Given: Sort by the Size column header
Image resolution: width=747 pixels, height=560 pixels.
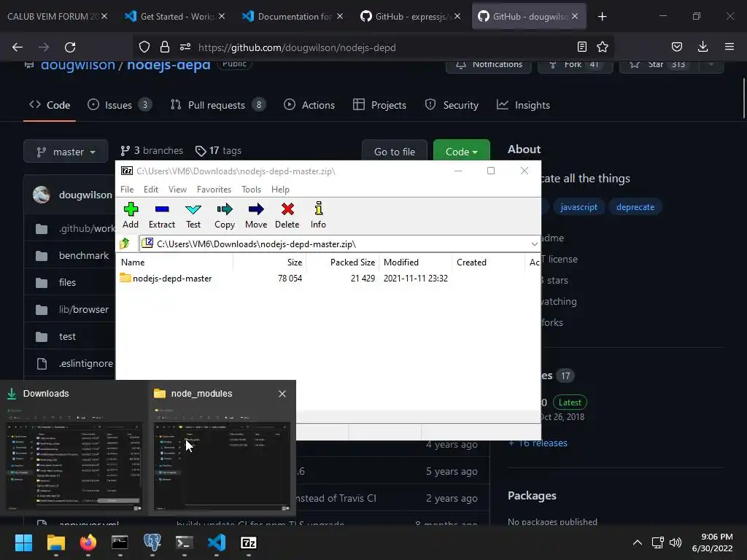Looking at the screenshot, I should 270,262.
